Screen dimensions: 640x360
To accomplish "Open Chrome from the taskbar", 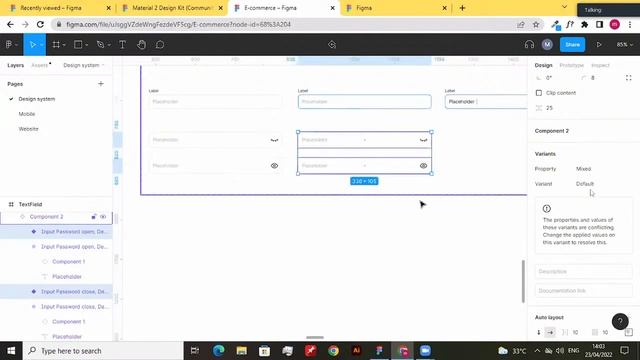I will [333, 351].
